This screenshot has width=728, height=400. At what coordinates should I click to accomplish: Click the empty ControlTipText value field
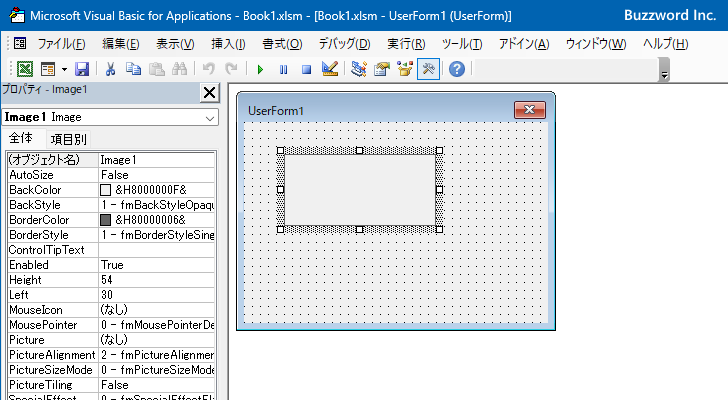click(156, 250)
